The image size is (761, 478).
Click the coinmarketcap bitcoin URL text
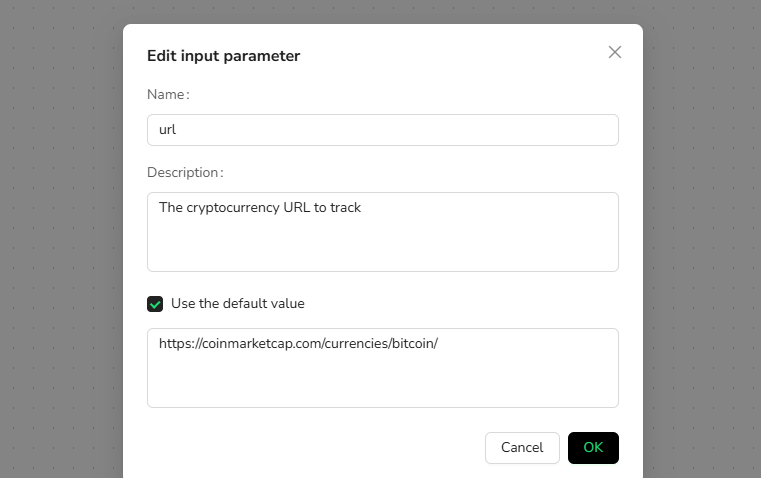tap(298, 343)
